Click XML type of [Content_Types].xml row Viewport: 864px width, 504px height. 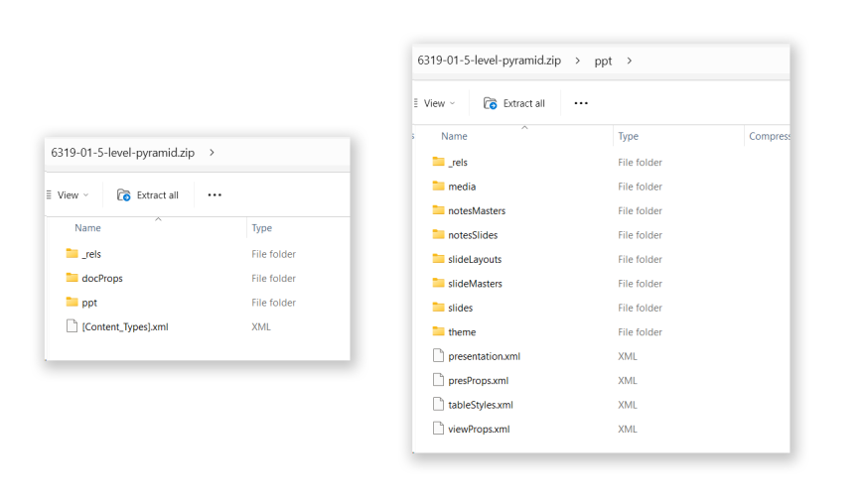(261, 326)
